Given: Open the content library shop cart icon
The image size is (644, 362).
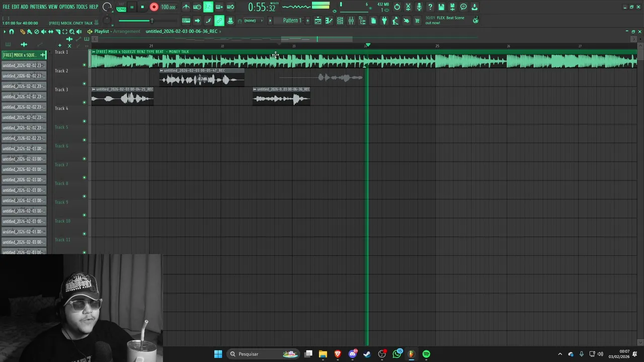Looking at the screenshot, I should click(417, 21).
